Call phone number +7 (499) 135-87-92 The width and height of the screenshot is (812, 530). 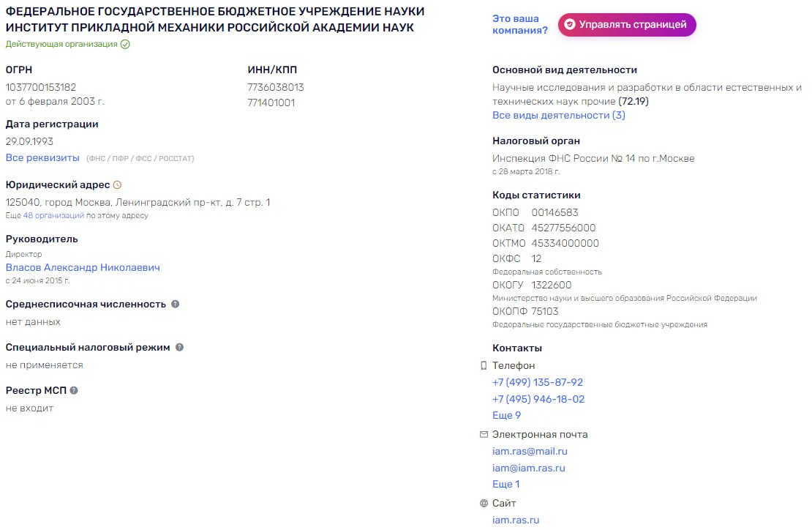coord(538,382)
